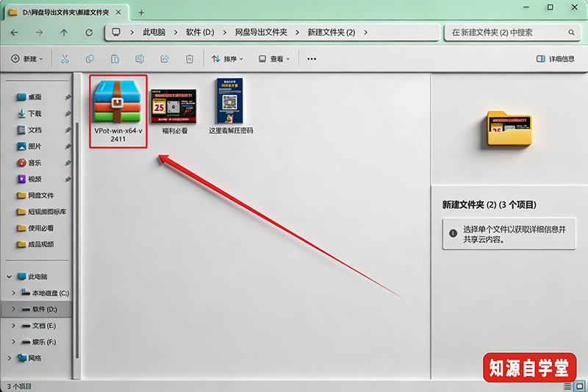The height and width of the screenshot is (392, 588).
Task: Unpin 下载 using its pin icon
Action: pyautogui.click(x=68, y=114)
